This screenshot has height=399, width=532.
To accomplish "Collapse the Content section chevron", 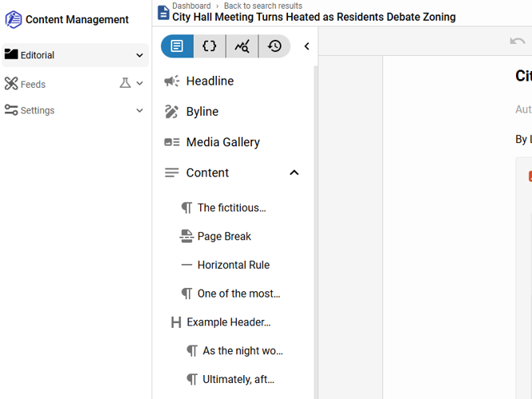I will 294,172.
